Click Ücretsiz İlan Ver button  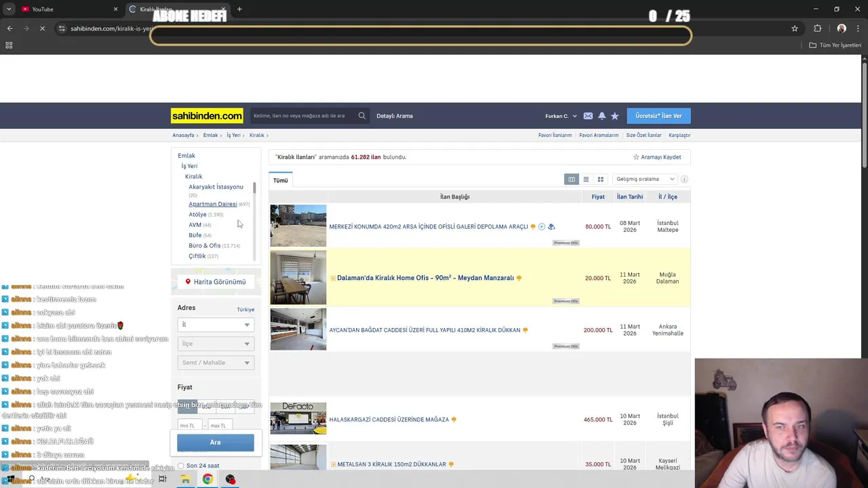[658, 116]
